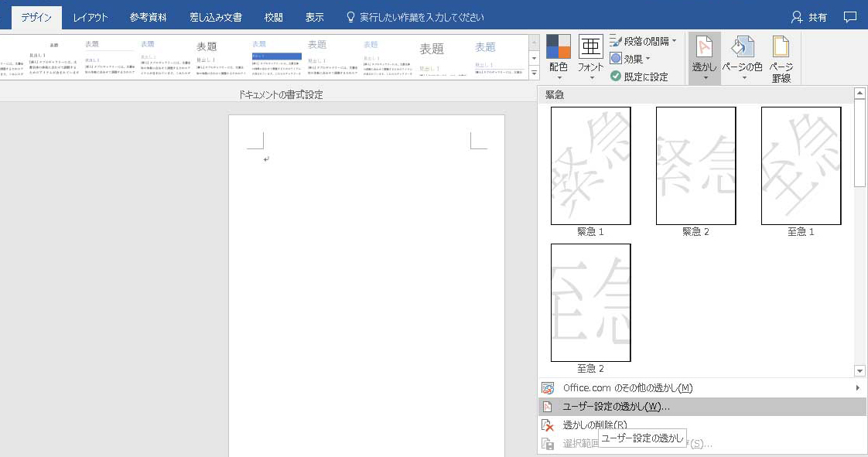The height and width of the screenshot is (457, 868).
Task: Open the comments speech bubble icon
Action: (850, 17)
